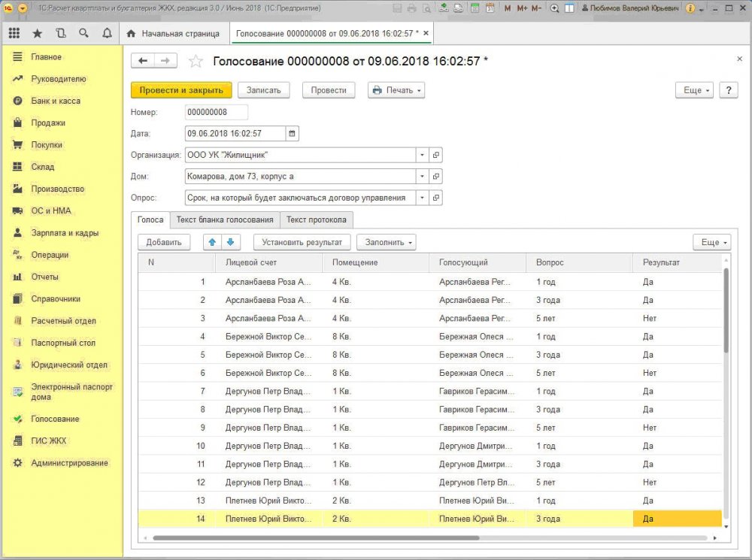This screenshot has width=752, height=560.
Task: Go to home page icon
Action: click(131, 34)
